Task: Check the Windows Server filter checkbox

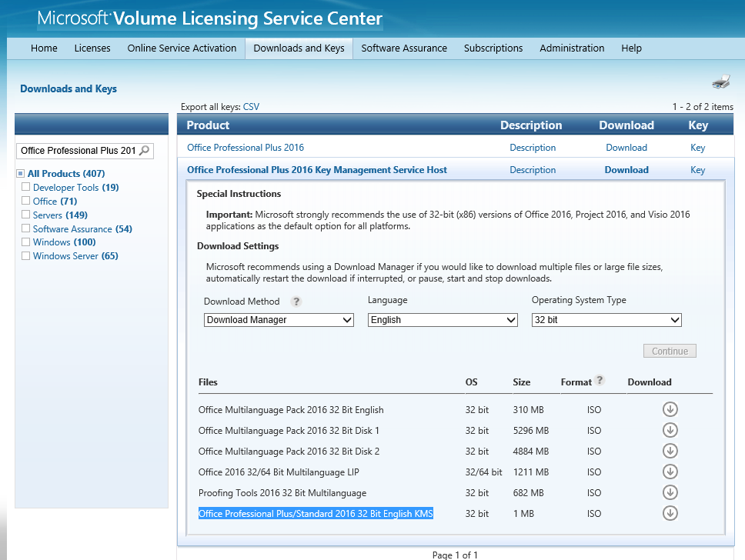Action: [x=25, y=255]
